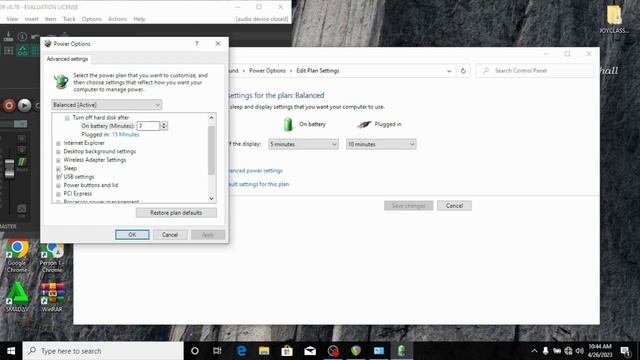
Task: Click the microphone tray icon
Action: [545, 351]
